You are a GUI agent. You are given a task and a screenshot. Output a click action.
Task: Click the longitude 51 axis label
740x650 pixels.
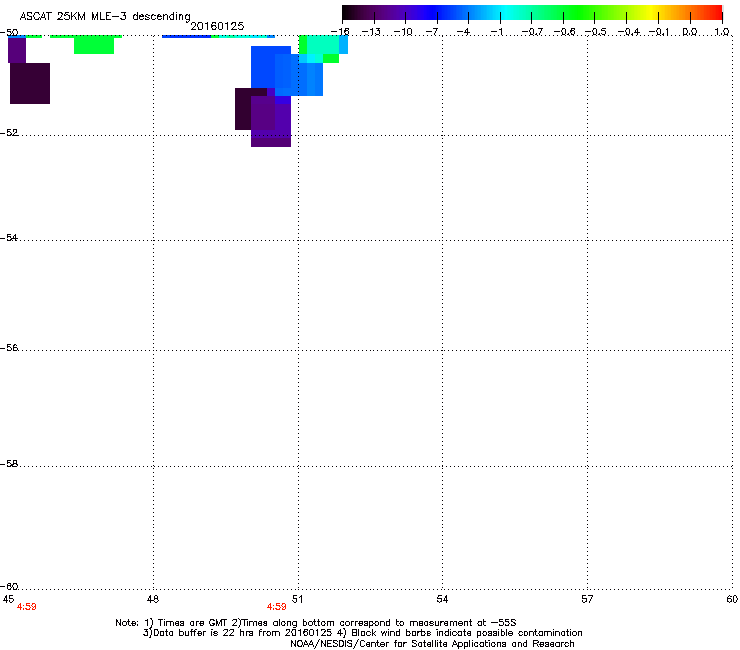coord(297,599)
